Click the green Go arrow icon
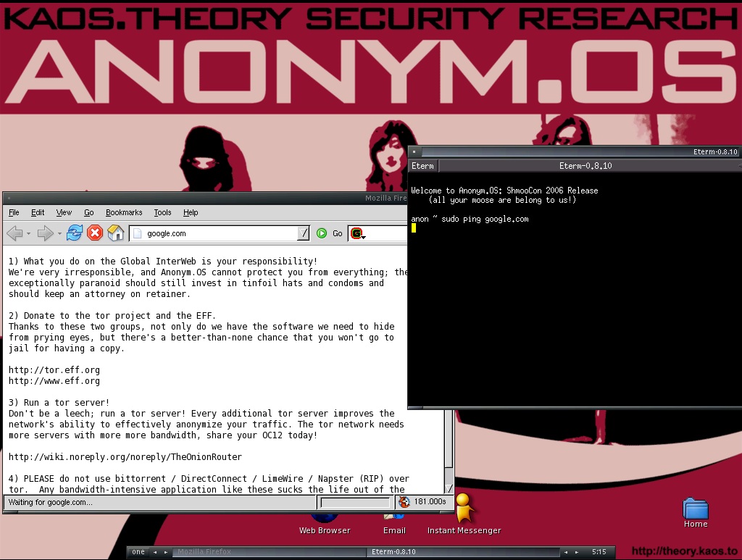The height and width of the screenshot is (560, 742). (322, 233)
